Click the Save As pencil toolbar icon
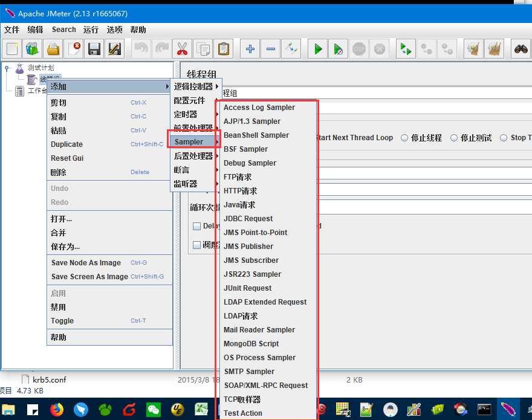The width and height of the screenshot is (532, 420). click(115, 49)
